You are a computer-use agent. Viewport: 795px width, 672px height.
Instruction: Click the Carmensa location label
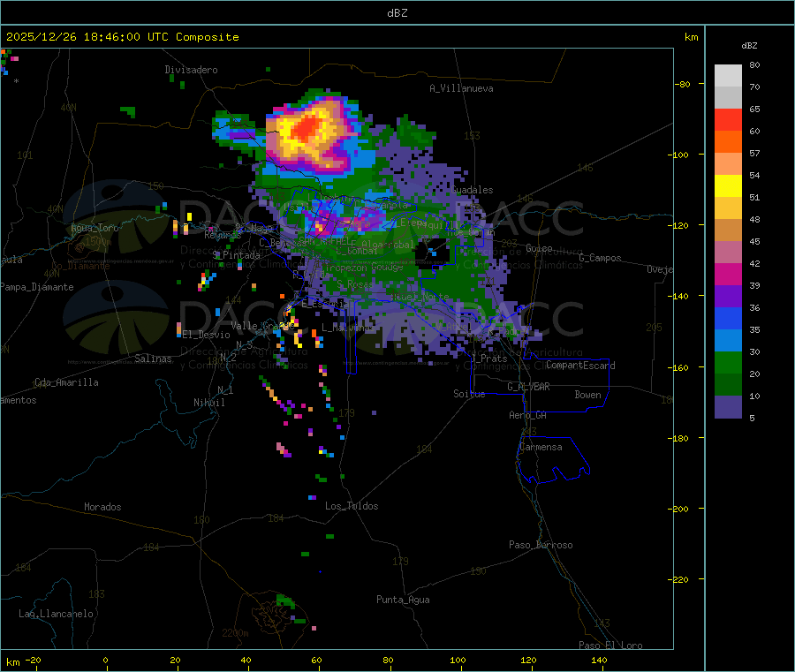click(541, 447)
